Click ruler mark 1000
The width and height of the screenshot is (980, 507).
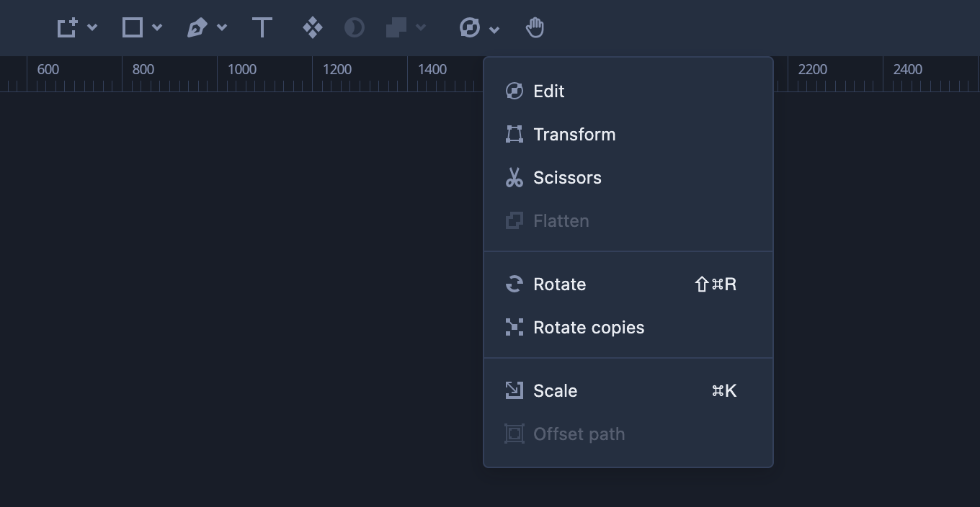[x=242, y=69]
